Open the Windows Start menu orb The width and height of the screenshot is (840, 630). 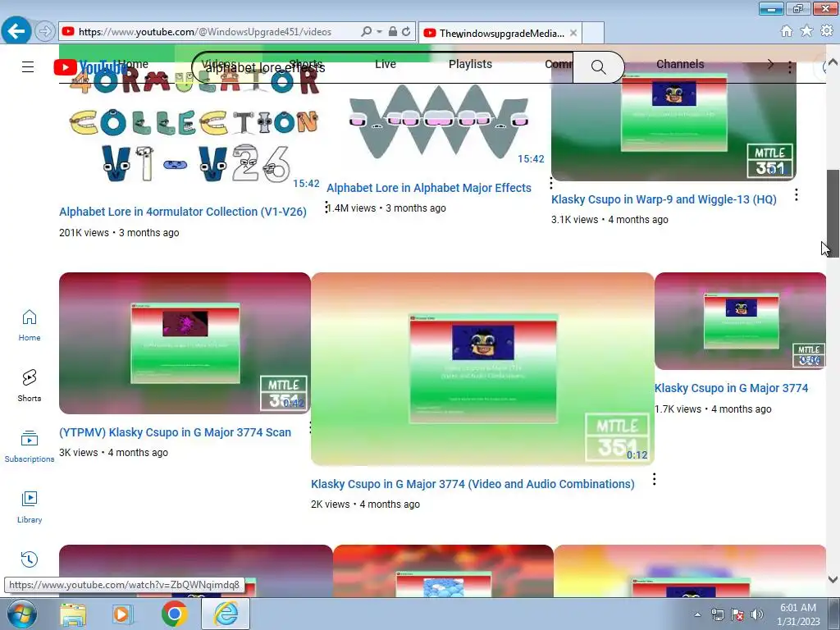pos(21,614)
